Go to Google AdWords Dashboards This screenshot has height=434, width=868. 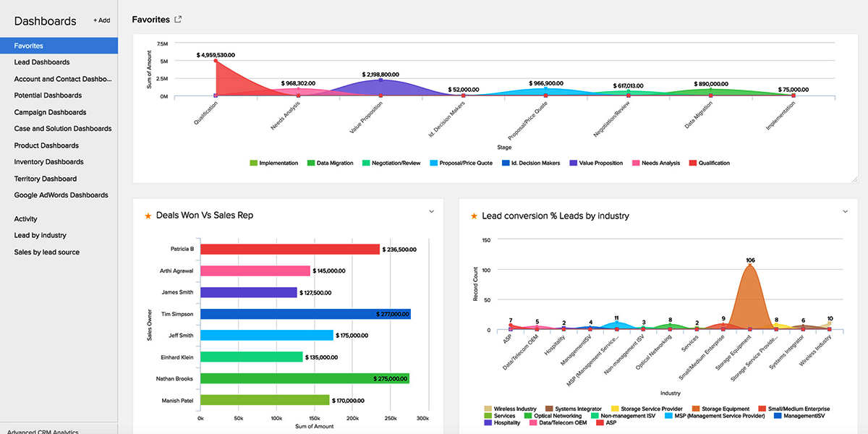coord(61,195)
